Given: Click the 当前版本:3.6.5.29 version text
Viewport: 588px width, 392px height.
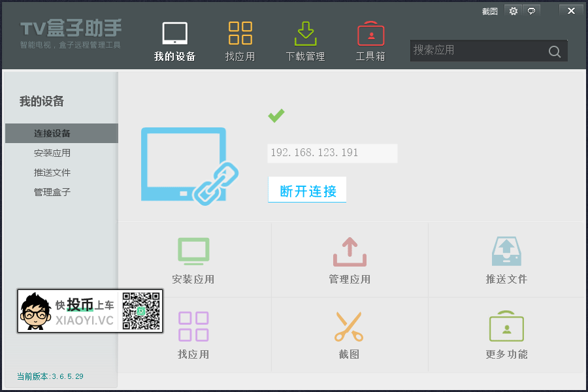Looking at the screenshot, I should coord(50,376).
